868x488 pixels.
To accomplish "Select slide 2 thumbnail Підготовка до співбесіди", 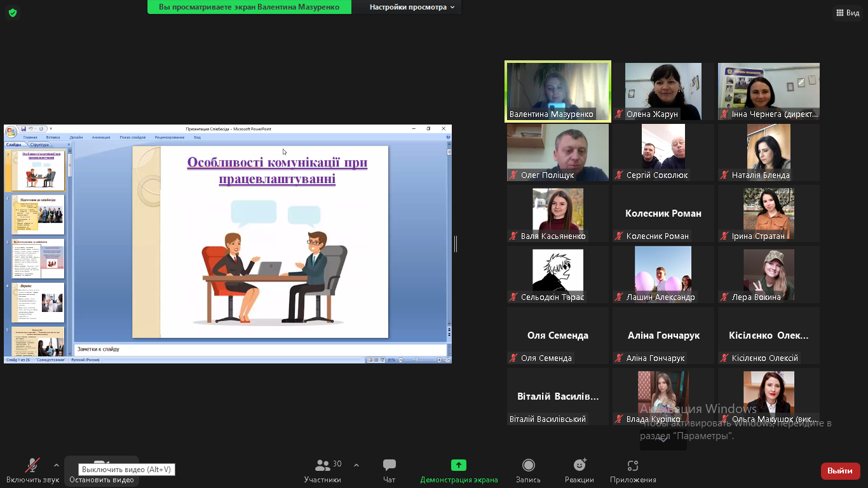I will (x=38, y=215).
